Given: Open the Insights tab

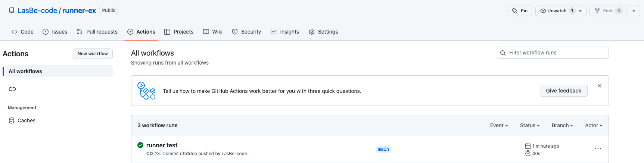Looking at the screenshot, I should 285,32.
